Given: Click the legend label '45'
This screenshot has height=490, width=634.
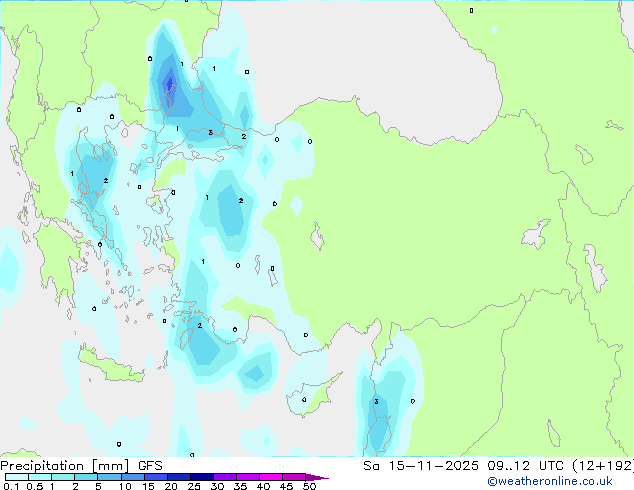Looking at the screenshot, I should 286,486.
